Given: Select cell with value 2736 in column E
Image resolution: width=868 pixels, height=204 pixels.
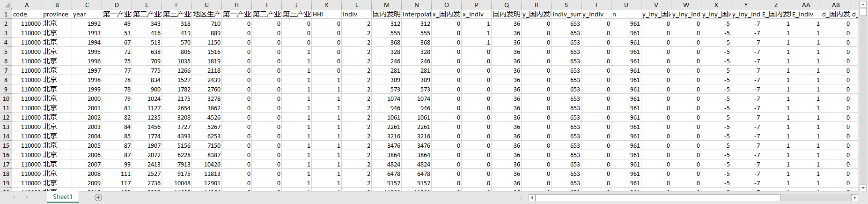Looking at the screenshot, I should pyautogui.click(x=147, y=183).
